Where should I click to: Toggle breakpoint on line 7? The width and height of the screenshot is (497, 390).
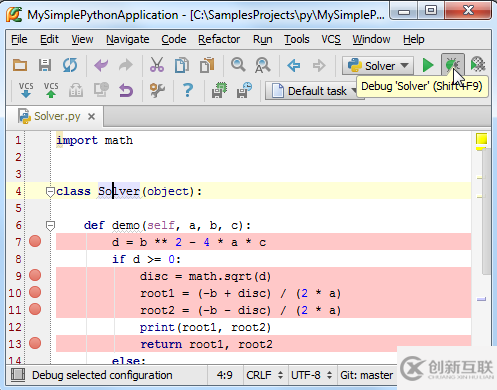tap(35, 241)
